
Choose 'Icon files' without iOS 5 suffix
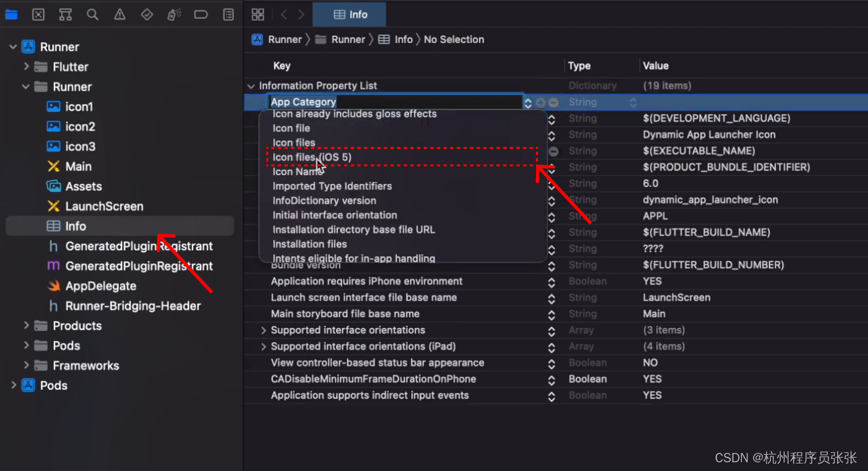(x=294, y=142)
